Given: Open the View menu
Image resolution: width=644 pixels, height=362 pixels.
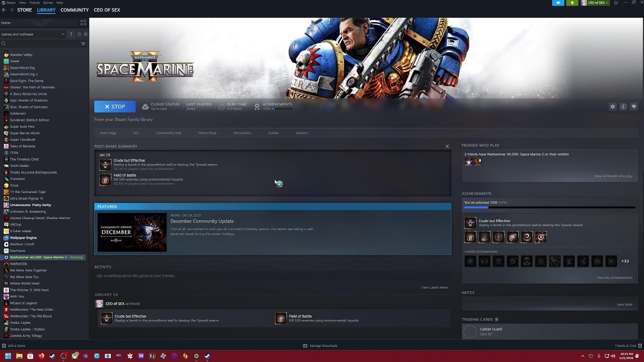Looking at the screenshot, I should pos(23,3).
